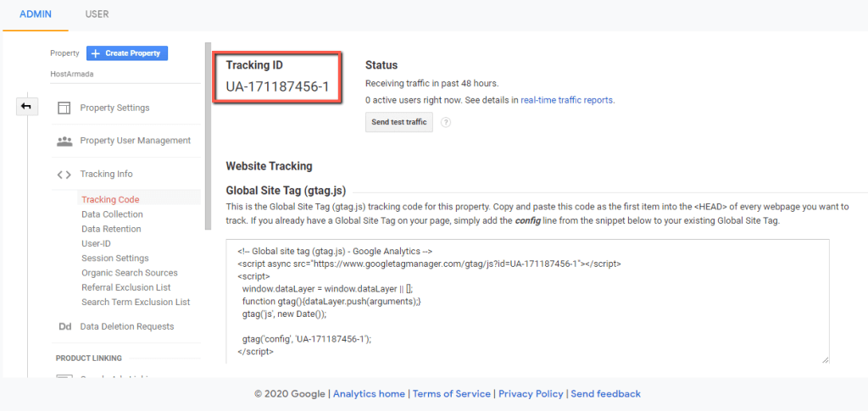Switch to the ADMIN tab

(36, 14)
